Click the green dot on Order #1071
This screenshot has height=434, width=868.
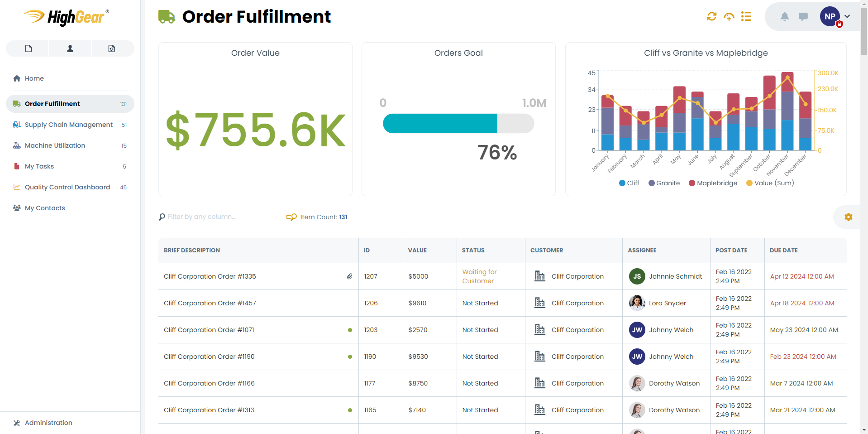[350, 330]
